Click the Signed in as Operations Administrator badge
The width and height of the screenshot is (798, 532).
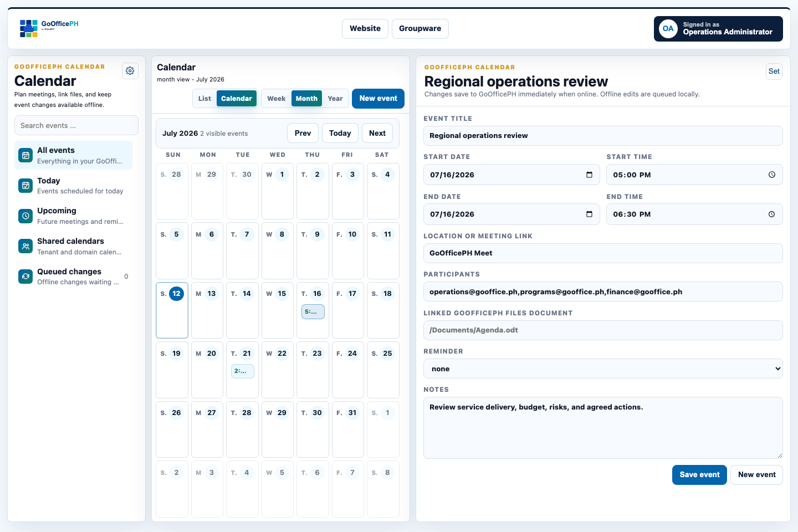(718, 29)
